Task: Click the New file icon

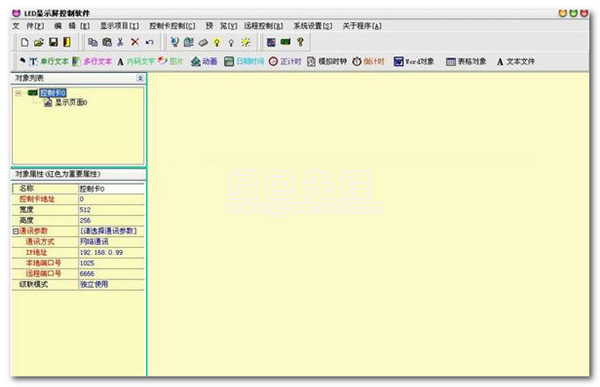Action: tap(24, 42)
